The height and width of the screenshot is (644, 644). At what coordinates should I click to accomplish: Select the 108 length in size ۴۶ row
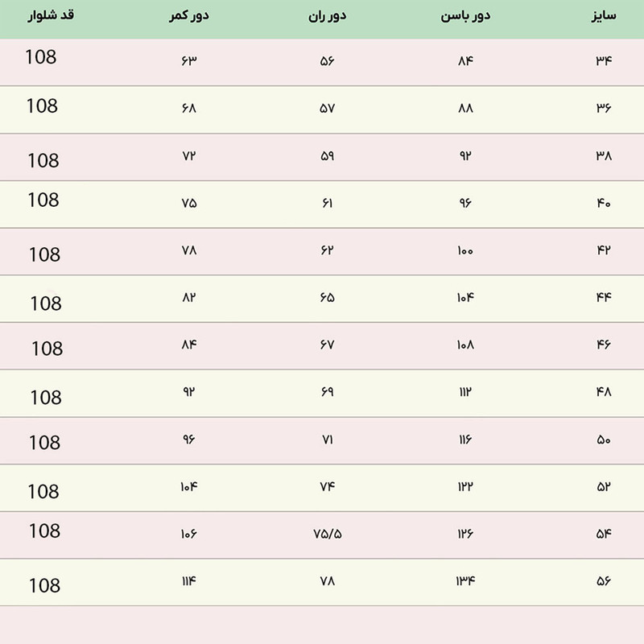47,349
